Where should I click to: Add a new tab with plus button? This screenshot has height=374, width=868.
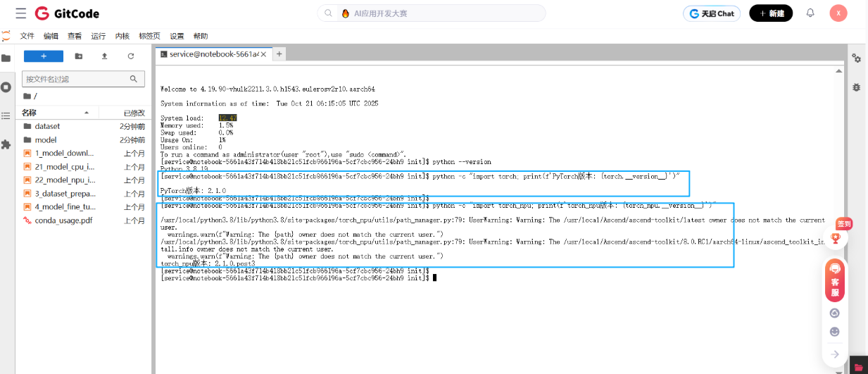pos(279,54)
